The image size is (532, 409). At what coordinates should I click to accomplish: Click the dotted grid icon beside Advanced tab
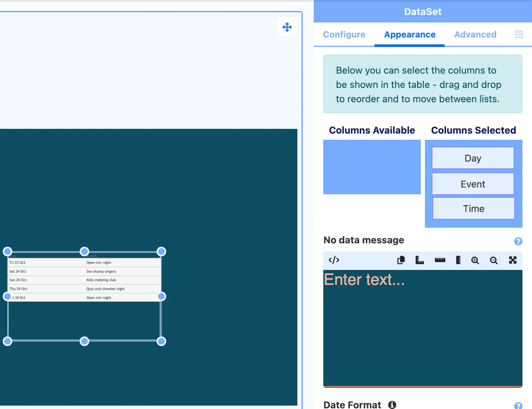[519, 34]
